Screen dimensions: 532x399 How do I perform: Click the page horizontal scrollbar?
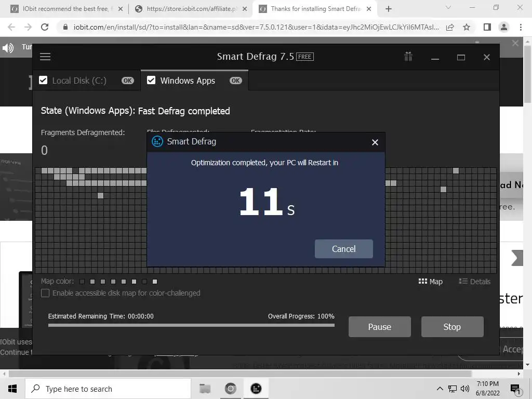pyautogui.click(x=240, y=374)
